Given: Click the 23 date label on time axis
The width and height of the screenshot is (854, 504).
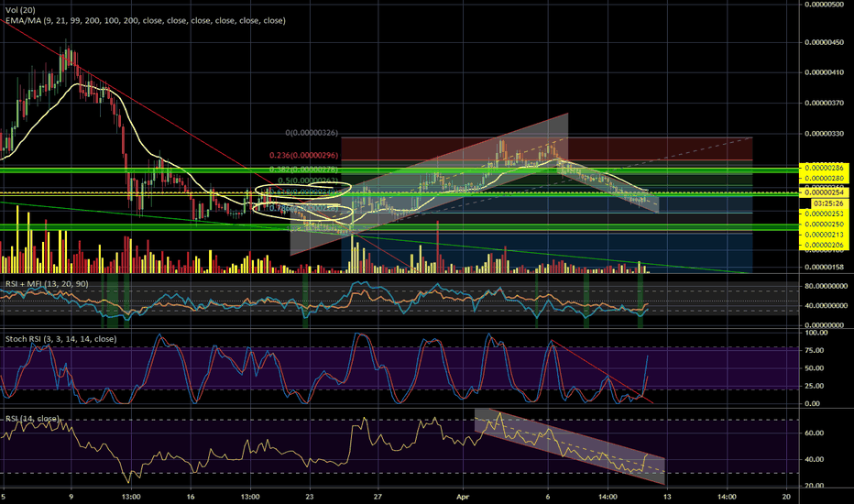Looking at the screenshot, I should point(310,497).
